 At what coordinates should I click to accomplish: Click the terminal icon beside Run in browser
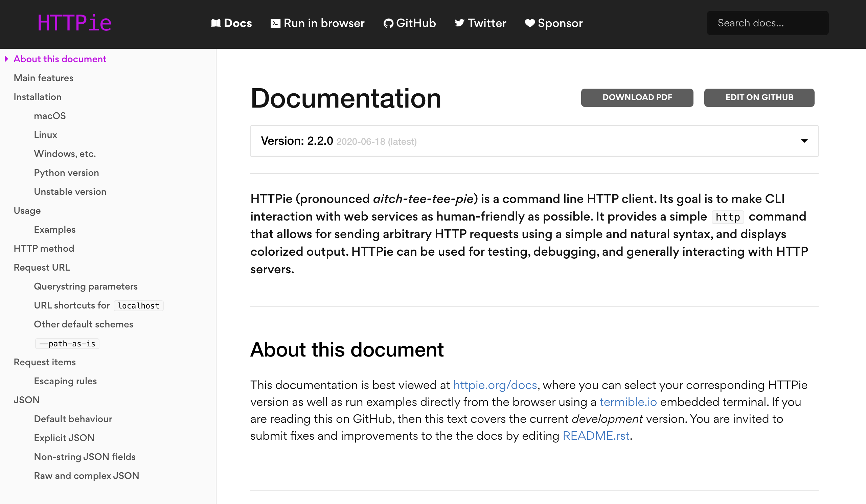click(275, 23)
